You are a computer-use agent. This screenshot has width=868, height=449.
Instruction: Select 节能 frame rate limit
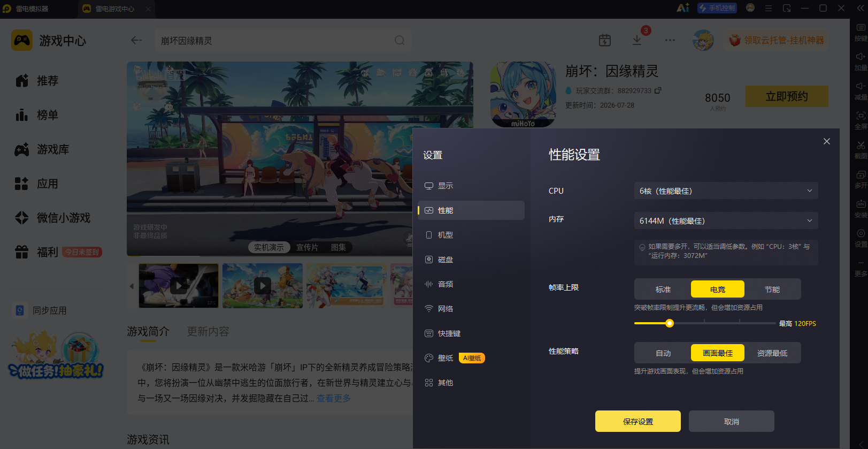[772, 290]
